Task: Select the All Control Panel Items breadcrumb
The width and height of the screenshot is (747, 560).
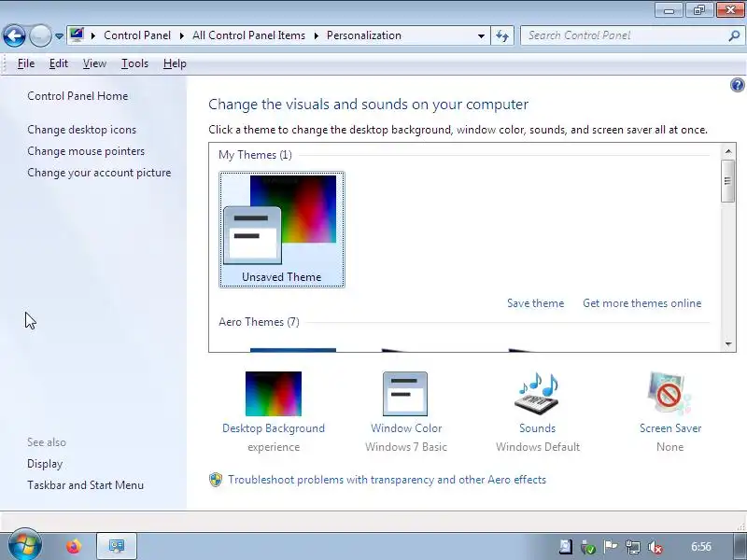Action: tap(248, 35)
